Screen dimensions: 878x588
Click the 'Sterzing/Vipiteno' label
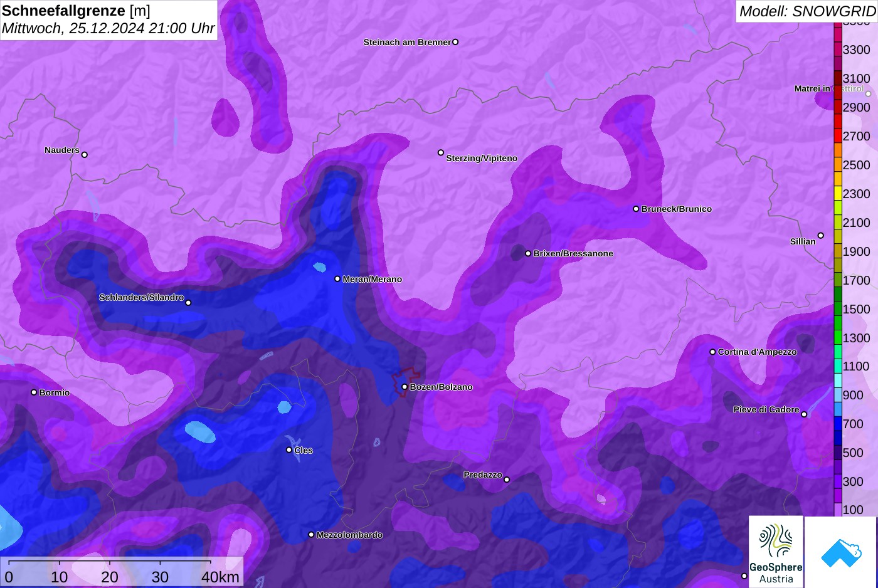tap(482, 158)
